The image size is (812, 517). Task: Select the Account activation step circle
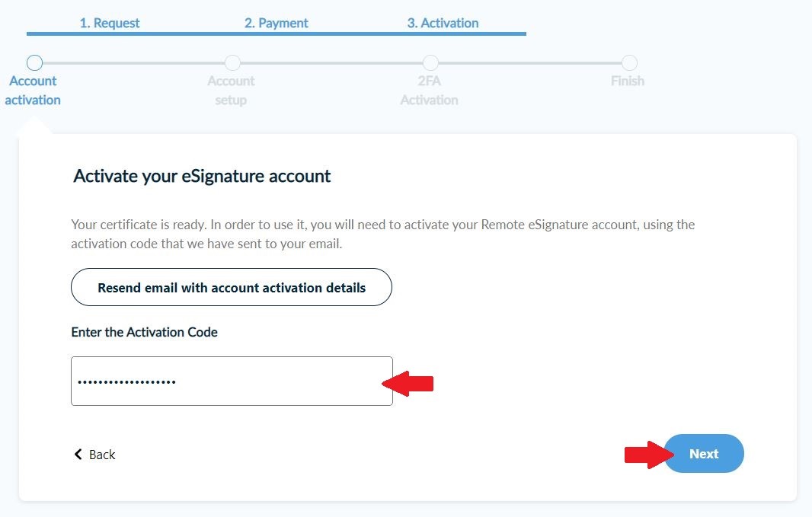(x=34, y=63)
